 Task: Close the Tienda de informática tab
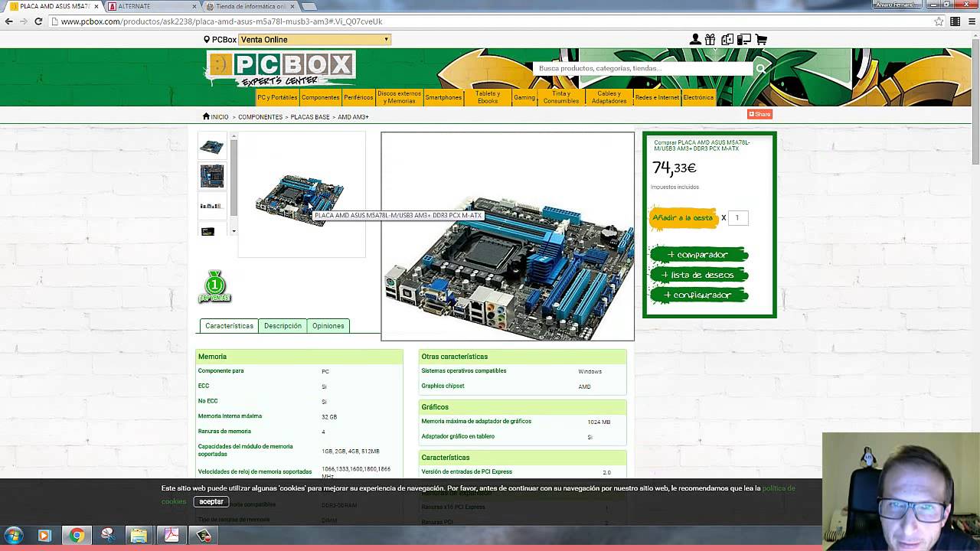[292, 6]
